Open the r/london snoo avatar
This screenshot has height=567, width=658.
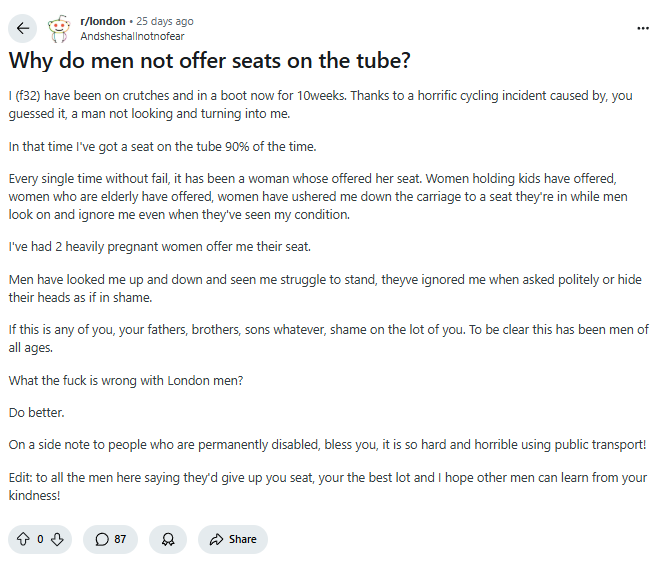click(59, 29)
